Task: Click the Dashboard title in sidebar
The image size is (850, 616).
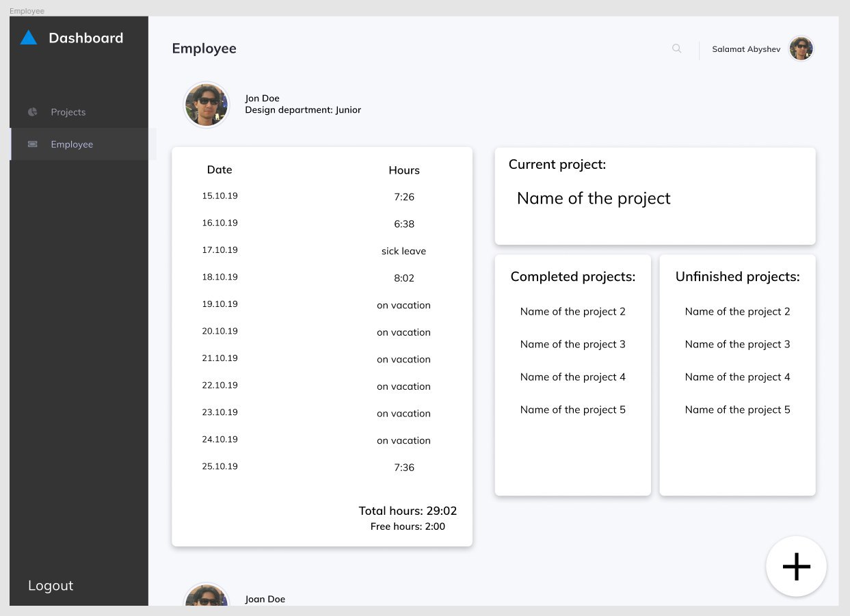Action: tap(86, 38)
